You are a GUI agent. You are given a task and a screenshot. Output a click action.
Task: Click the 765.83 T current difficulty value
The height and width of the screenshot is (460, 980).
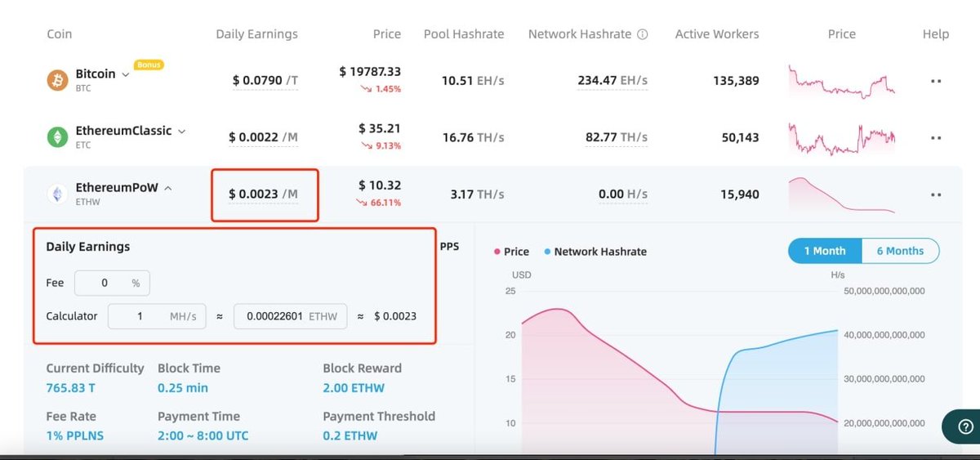point(73,388)
